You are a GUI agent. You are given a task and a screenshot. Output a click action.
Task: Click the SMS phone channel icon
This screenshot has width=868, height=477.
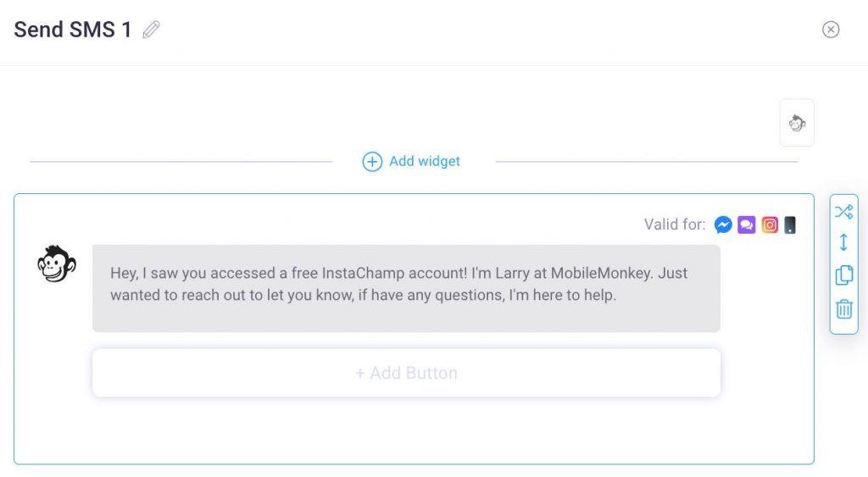pyautogui.click(x=790, y=225)
